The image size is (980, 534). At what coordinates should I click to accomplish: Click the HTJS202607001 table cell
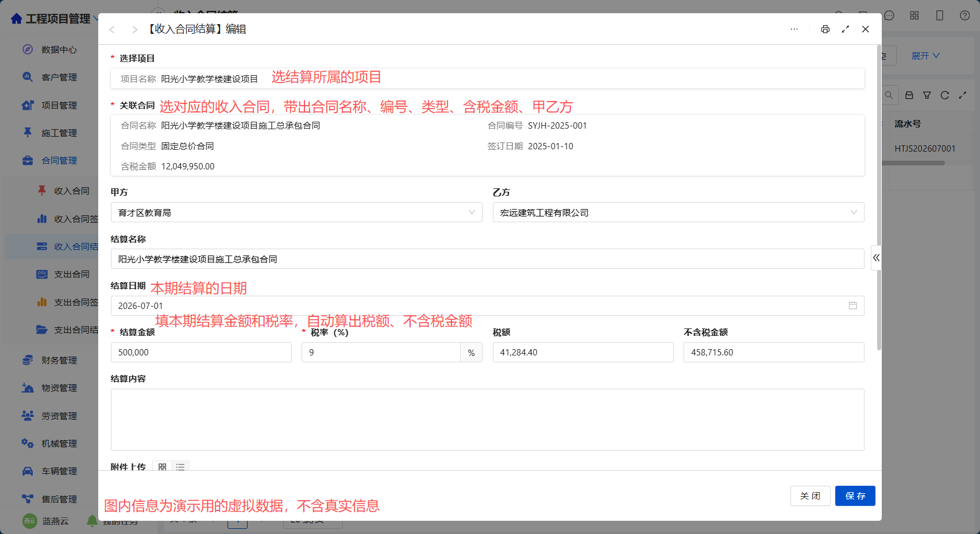coord(925,148)
